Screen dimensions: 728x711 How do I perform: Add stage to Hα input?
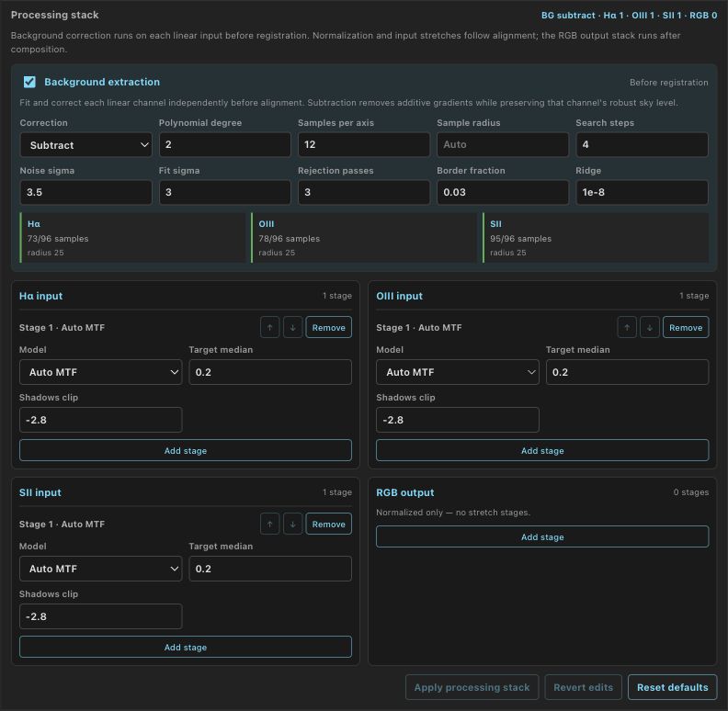click(x=186, y=450)
